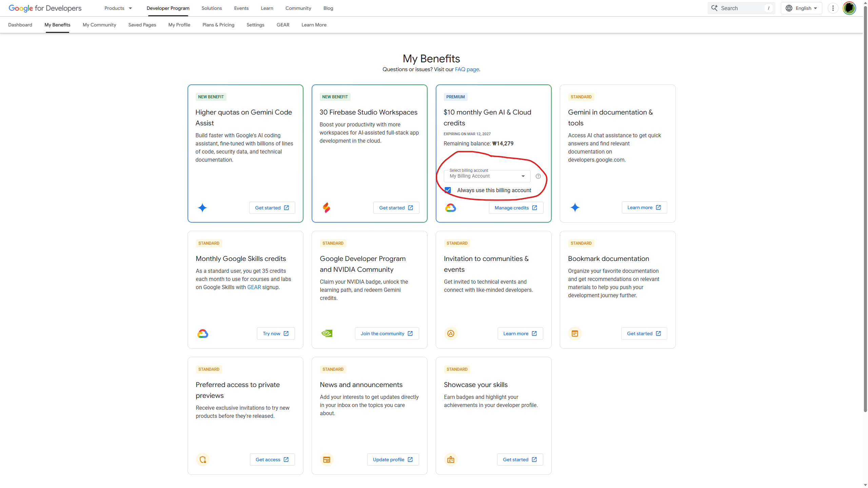Uncheck Always use this billing account
The width and height of the screenshot is (868, 488).
coord(448,190)
